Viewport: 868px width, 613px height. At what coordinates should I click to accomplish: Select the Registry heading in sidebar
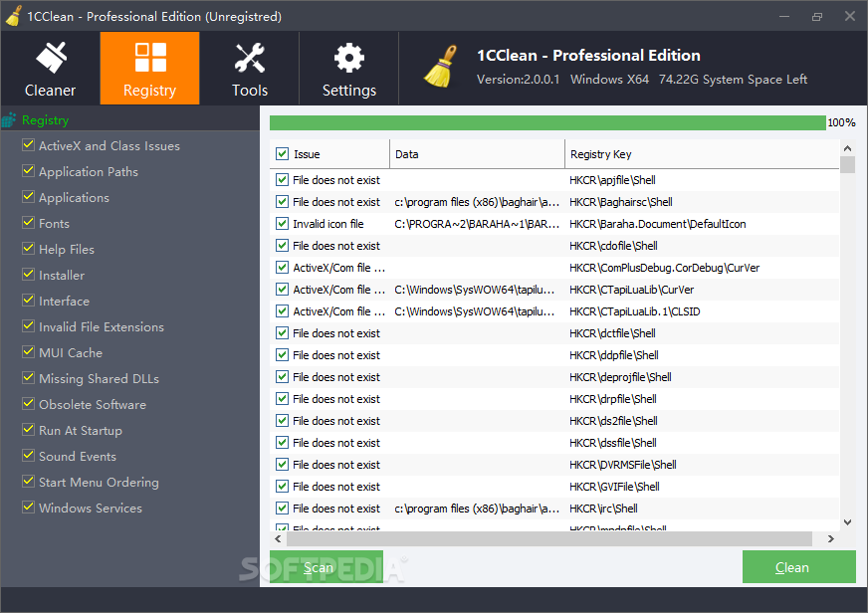(46, 120)
